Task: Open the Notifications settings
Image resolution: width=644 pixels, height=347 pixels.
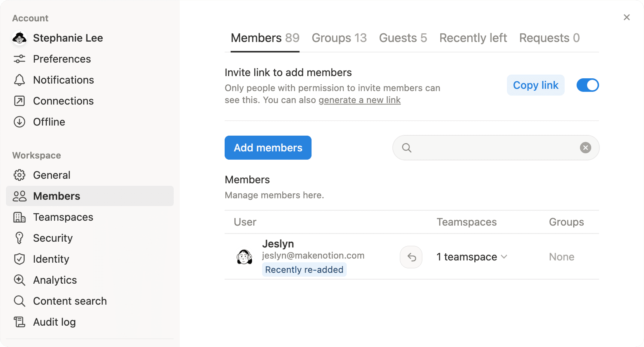Action: pos(63,80)
